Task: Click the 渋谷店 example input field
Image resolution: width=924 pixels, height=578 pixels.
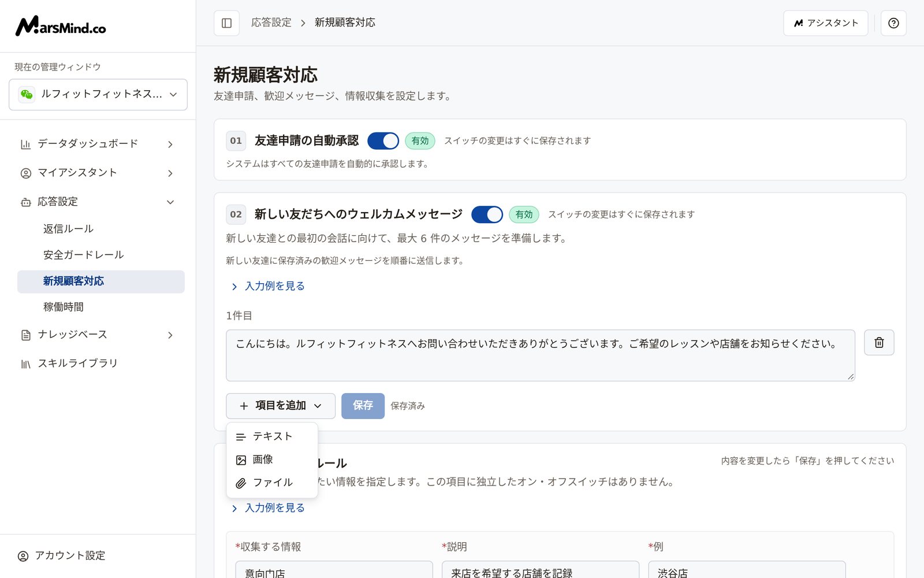Action: (x=747, y=570)
